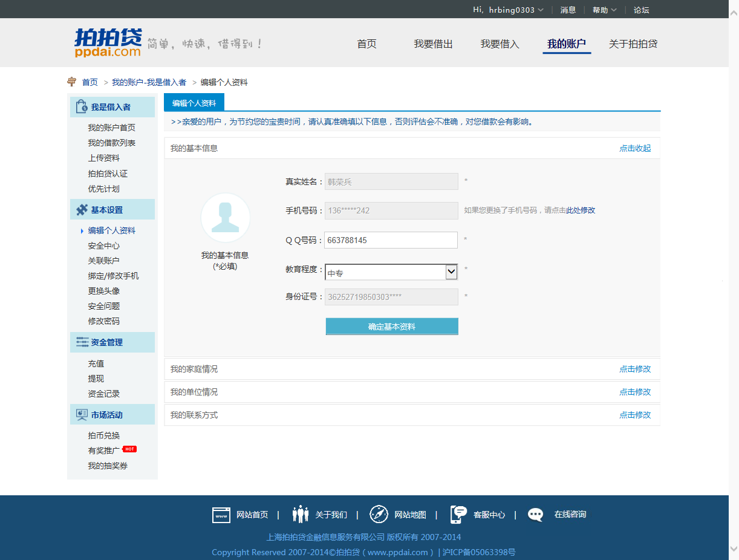Expand 我的家庭情况 with 点击修改
The width and height of the screenshot is (739, 560).
[634, 369]
